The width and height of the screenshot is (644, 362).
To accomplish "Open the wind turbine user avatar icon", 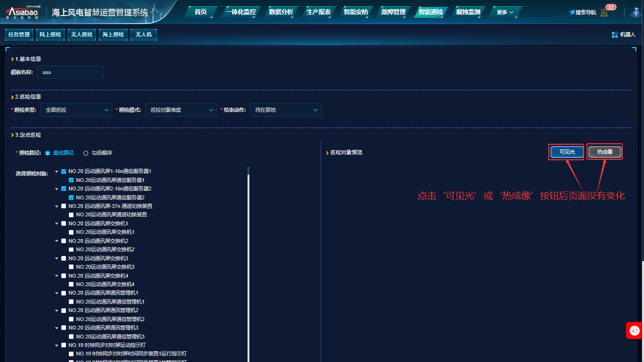I will point(635,12).
